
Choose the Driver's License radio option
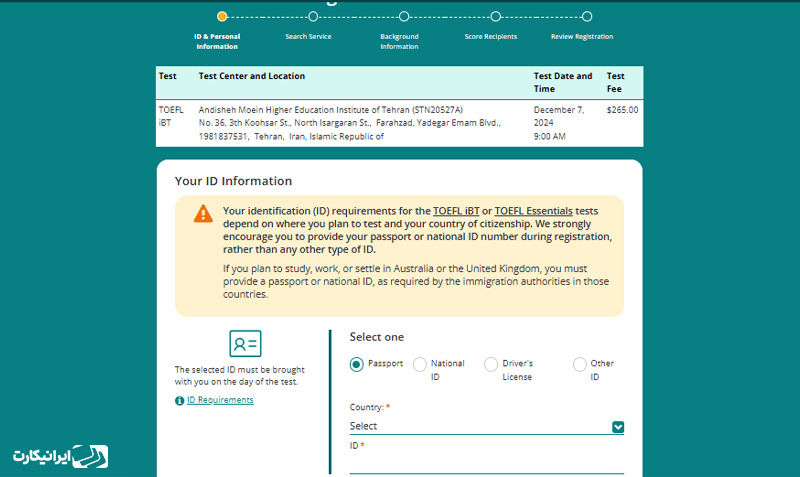point(491,364)
